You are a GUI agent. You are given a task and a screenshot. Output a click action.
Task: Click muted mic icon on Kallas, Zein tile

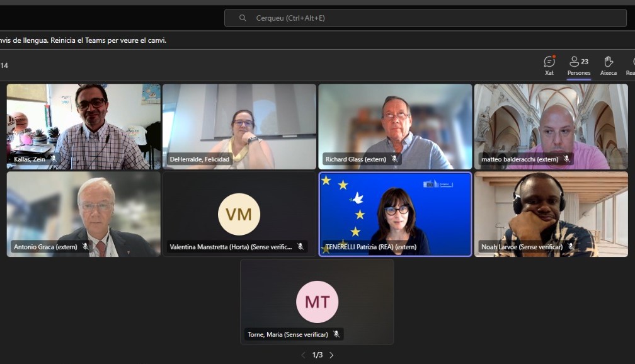point(54,159)
